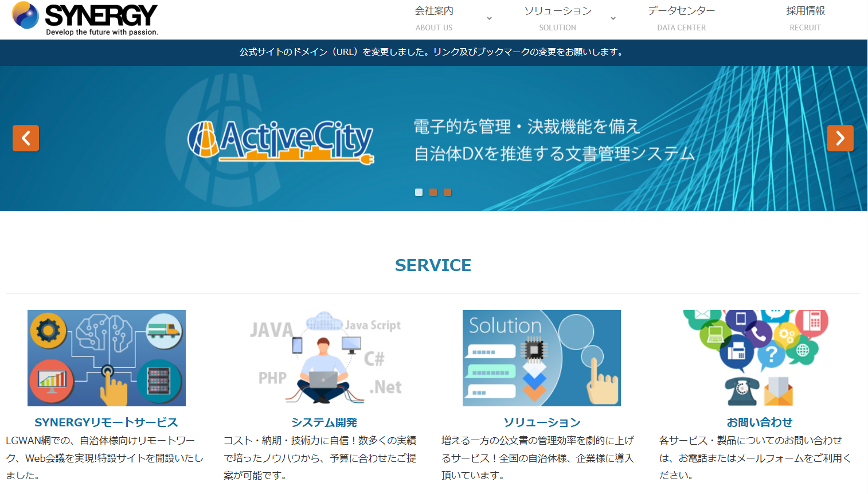Viewport: 868px width, 494px height.
Task: Select the first carousel dot indicator
Action: click(419, 193)
